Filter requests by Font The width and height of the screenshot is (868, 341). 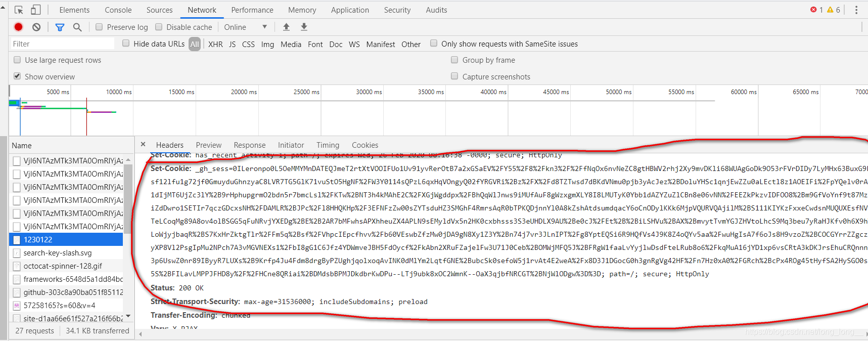point(315,45)
